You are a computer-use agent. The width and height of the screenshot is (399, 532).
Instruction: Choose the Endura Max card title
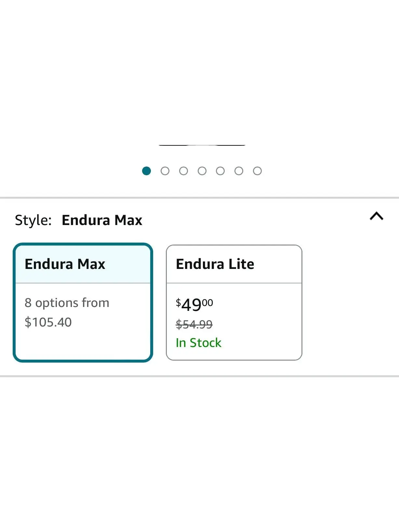[65, 264]
